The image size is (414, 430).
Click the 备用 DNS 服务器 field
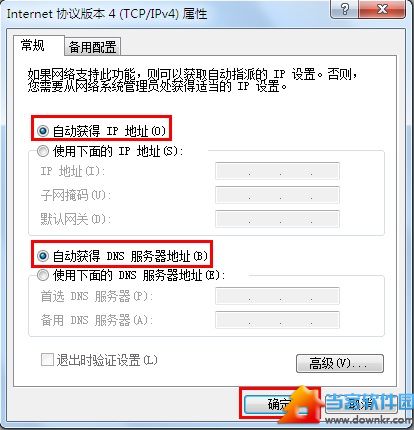click(277, 320)
